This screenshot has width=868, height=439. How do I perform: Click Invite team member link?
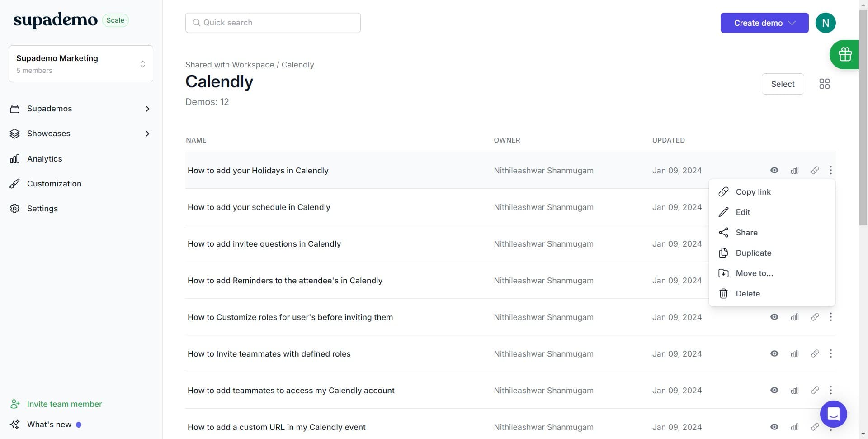pos(64,404)
